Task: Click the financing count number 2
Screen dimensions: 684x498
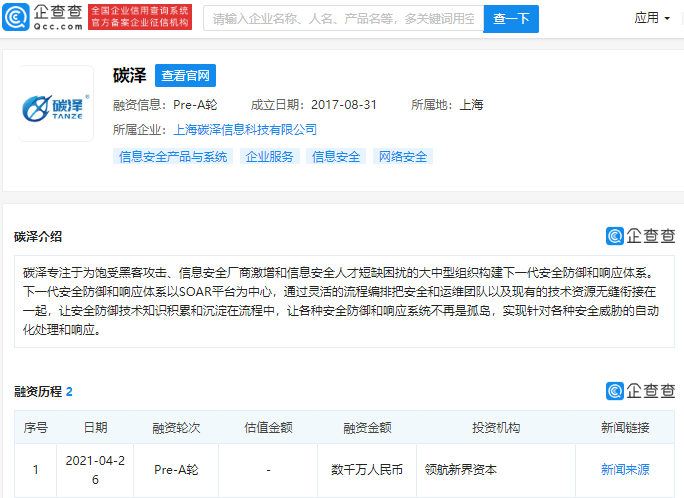Action: coord(69,392)
